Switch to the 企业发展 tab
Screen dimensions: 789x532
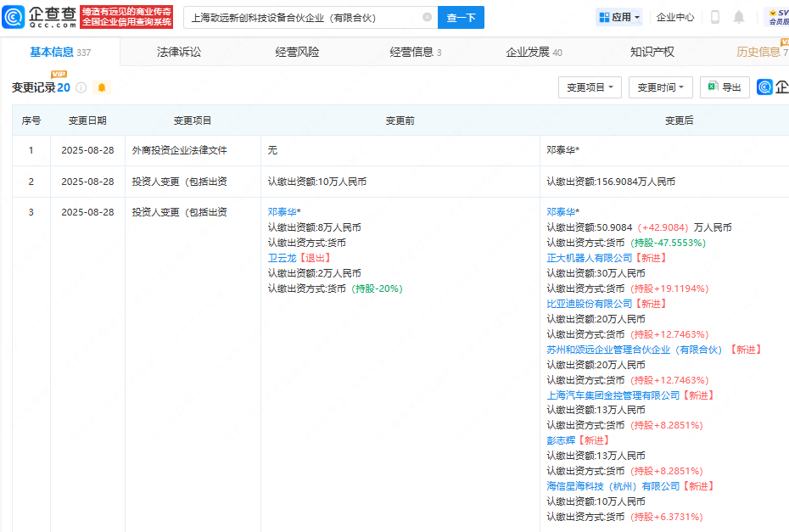tap(534, 52)
